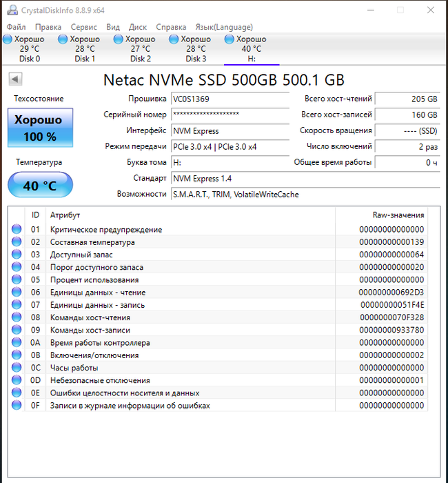Select the Критическое предупреждение attribute text

click(x=106, y=230)
